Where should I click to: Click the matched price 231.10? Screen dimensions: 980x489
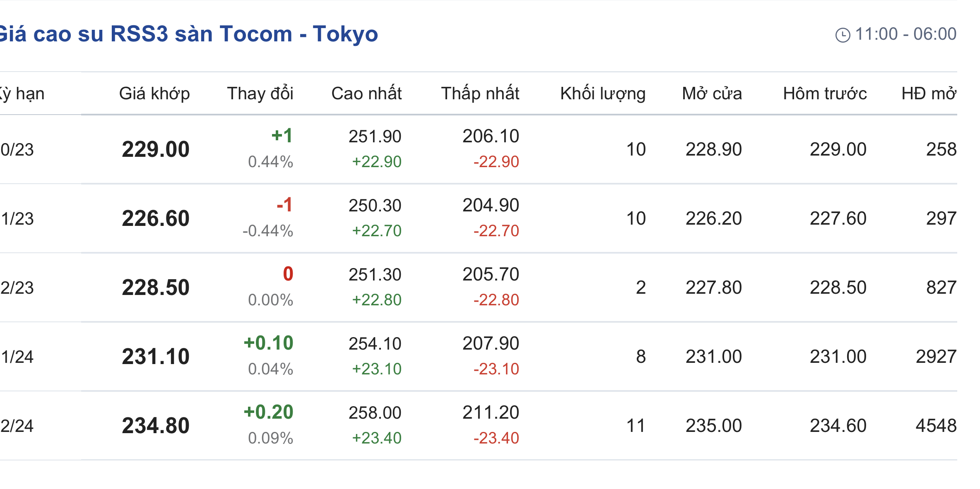156,357
